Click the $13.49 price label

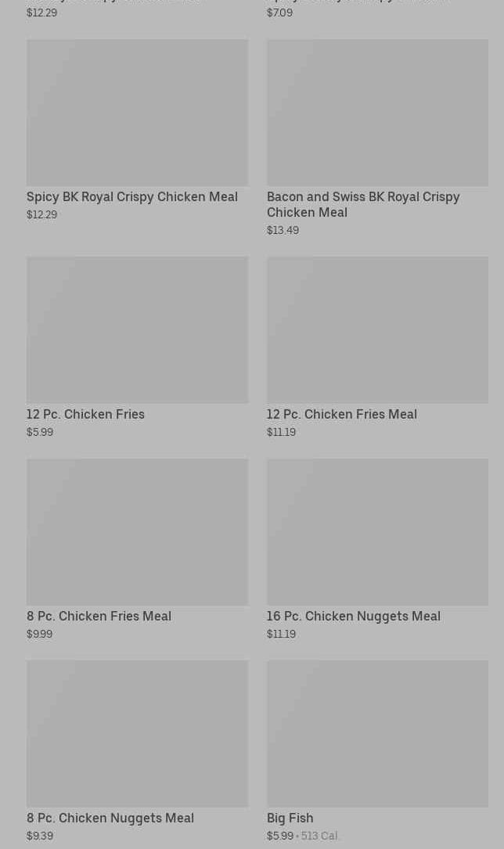click(x=283, y=231)
